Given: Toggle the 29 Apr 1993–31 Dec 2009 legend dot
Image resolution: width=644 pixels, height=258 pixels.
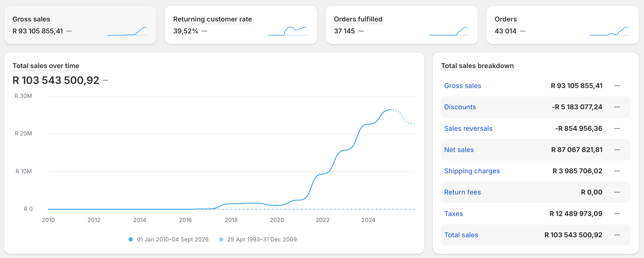Looking at the screenshot, I should (x=221, y=239).
